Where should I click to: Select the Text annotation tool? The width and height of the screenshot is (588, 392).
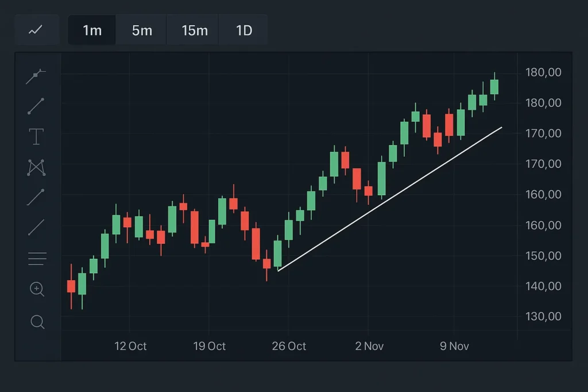coord(36,137)
